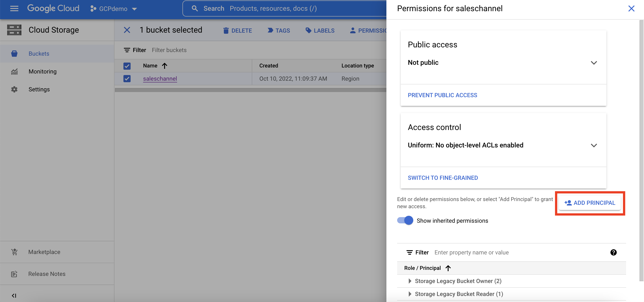This screenshot has width=644, height=302.
Task: Click the Settings gear icon
Action: [x=14, y=89]
